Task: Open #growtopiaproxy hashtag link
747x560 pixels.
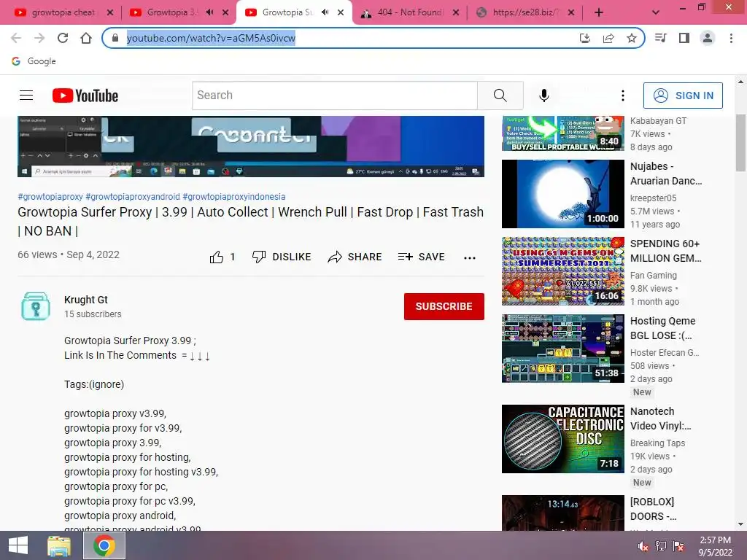Action: (50, 197)
